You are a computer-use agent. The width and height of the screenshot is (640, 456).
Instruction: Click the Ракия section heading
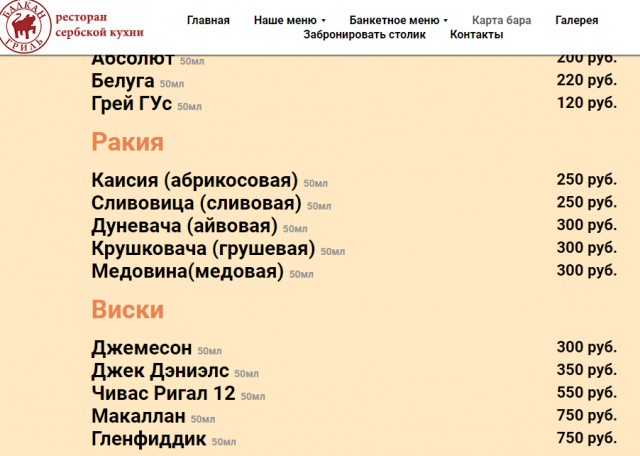127,142
